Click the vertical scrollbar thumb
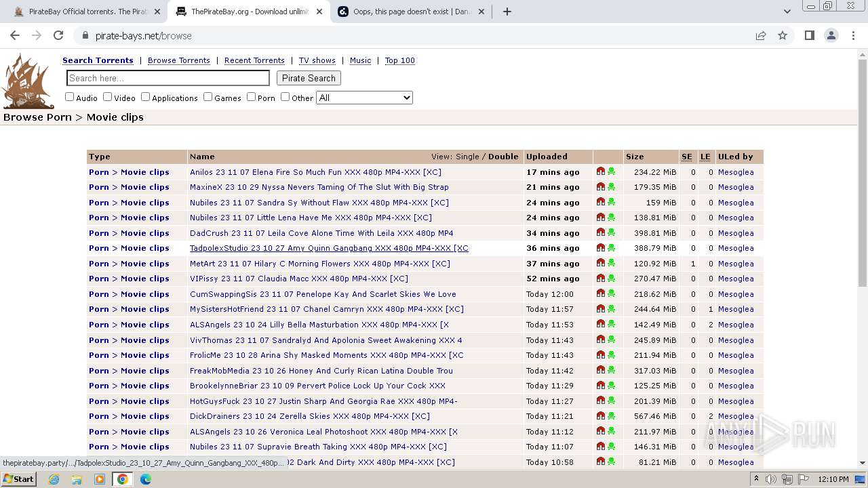The height and width of the screenshot is (488, 868). (x=863, y=173)
